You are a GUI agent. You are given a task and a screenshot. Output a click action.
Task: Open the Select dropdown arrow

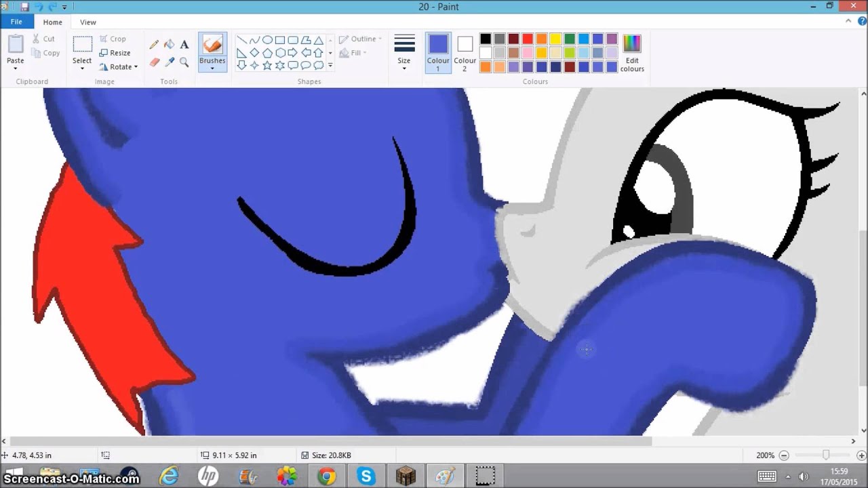pos(82,68)
